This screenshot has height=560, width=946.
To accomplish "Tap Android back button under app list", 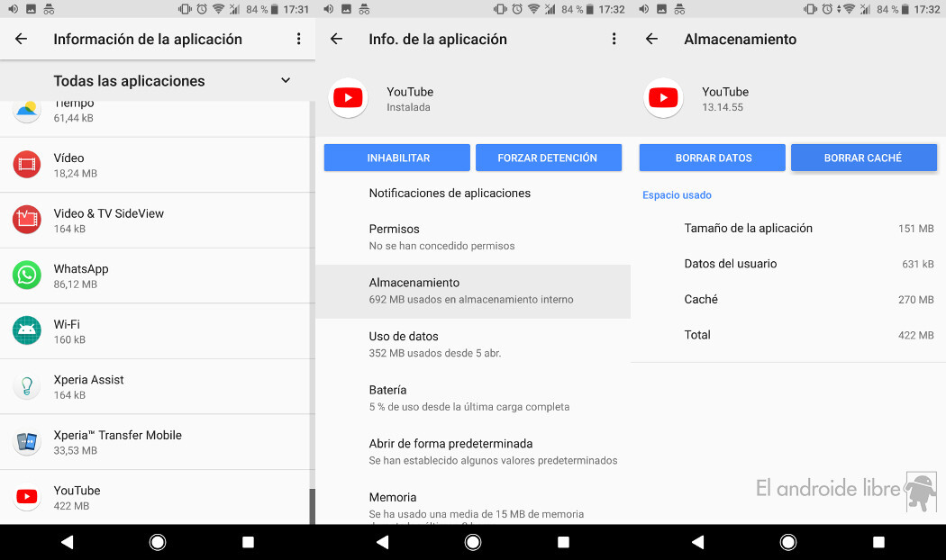I will tap(67, 543).
